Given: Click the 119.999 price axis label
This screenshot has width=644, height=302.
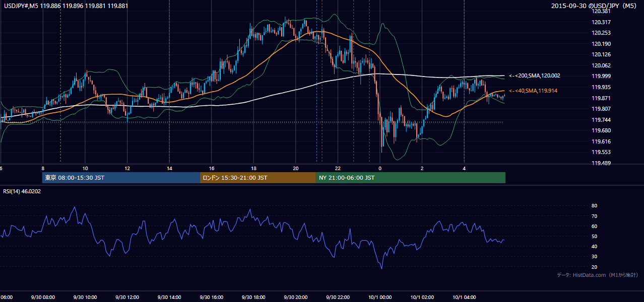Looking at the screenshot, I should [602, 76].
